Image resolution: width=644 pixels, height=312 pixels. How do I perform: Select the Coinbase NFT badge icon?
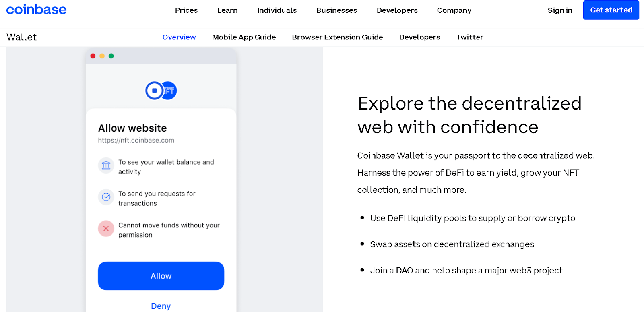pos(169,90)
